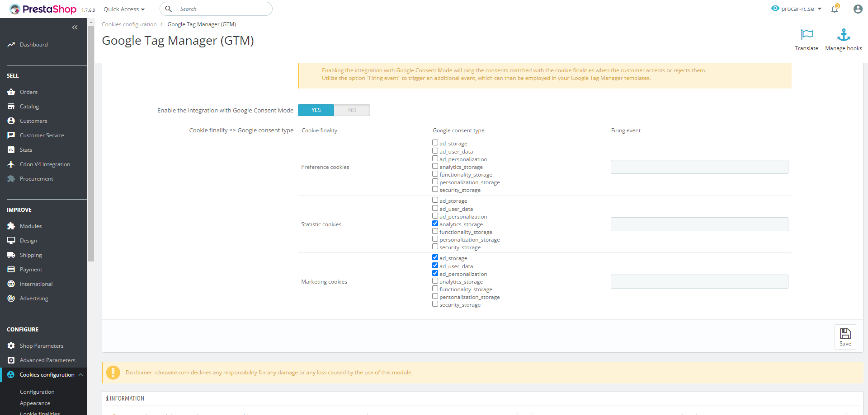Viewport: 868px width, 415px height.
Task: Open the Shop Parameters menu
Action: 42,346
